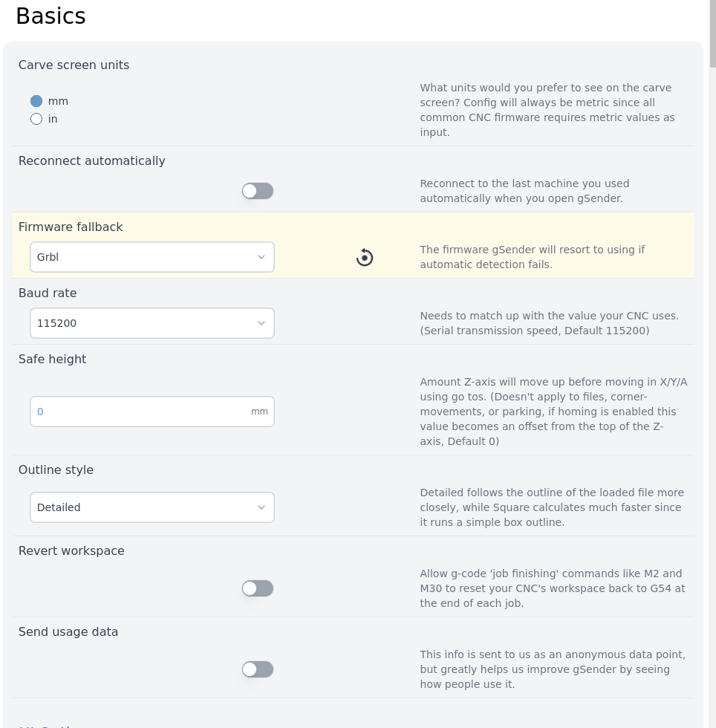The height and width of the screenshot is (728, 716).
Task: Expand the Baud rate 115200 dropdown
Action: tap(152, 323)
